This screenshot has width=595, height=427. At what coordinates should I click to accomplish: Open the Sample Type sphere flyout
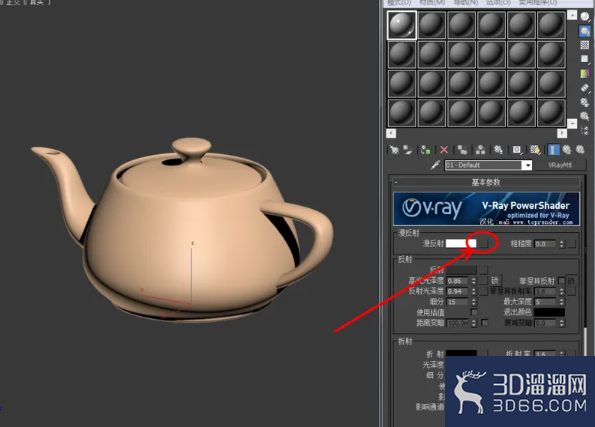(585, 17)
